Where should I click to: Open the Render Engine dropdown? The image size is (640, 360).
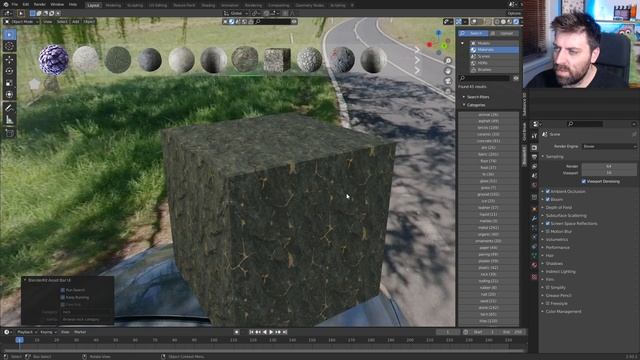(609, 146)
